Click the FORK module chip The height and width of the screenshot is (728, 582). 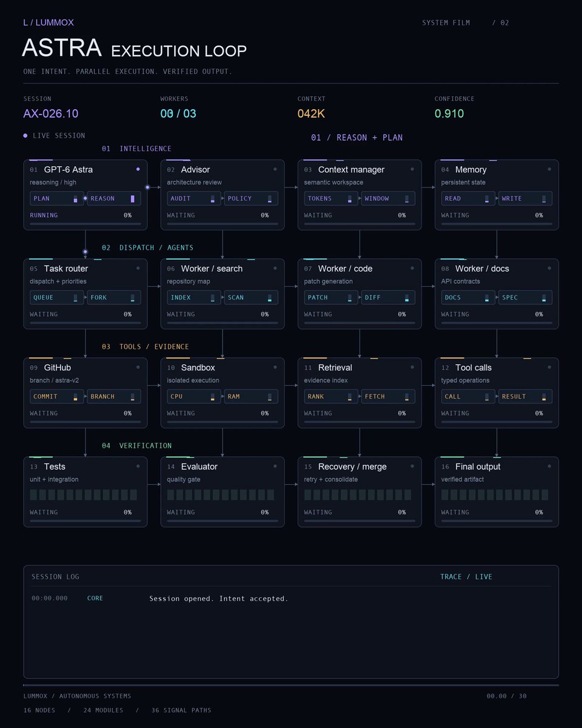[114, 297]
